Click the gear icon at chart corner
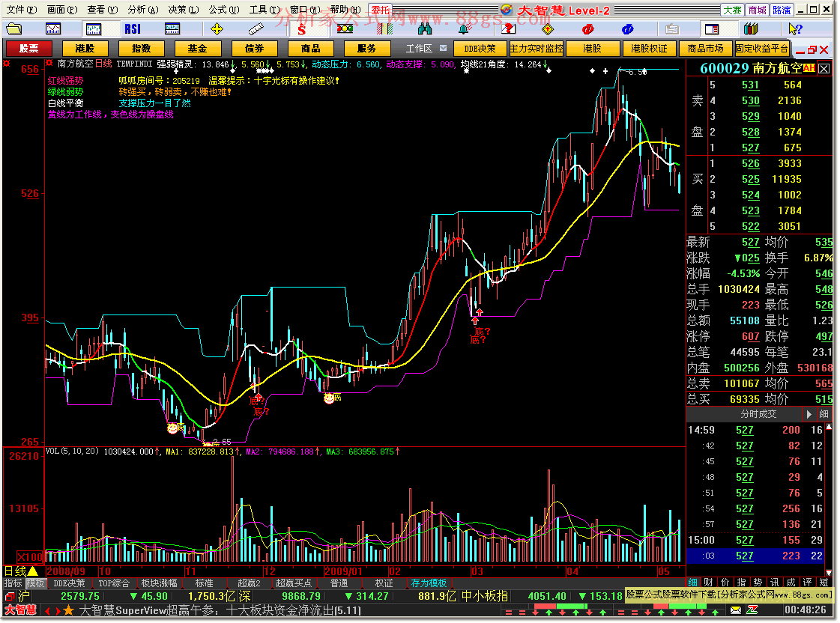Screen dimensions: 840x623 click(x=7, y=64)
